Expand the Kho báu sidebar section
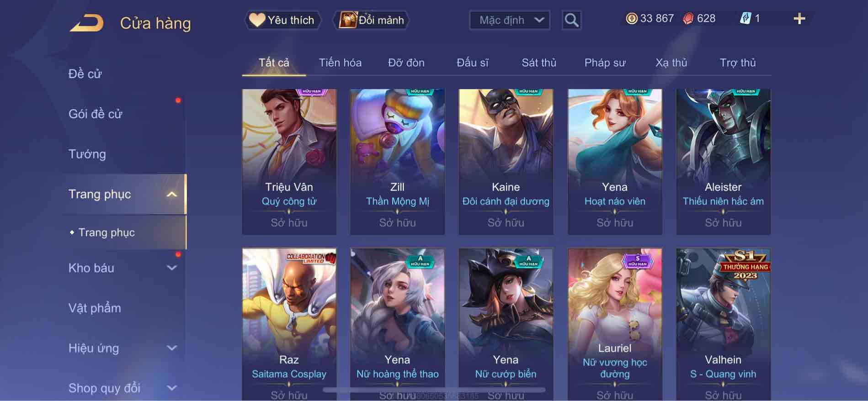 coord(172,268)
